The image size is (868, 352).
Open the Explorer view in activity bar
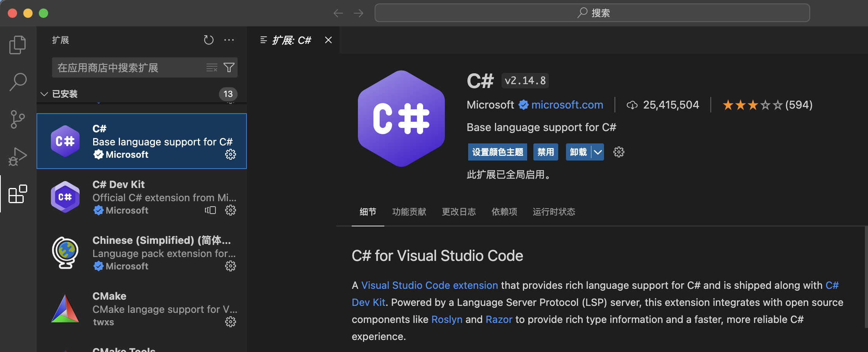(x=17, y=45)
